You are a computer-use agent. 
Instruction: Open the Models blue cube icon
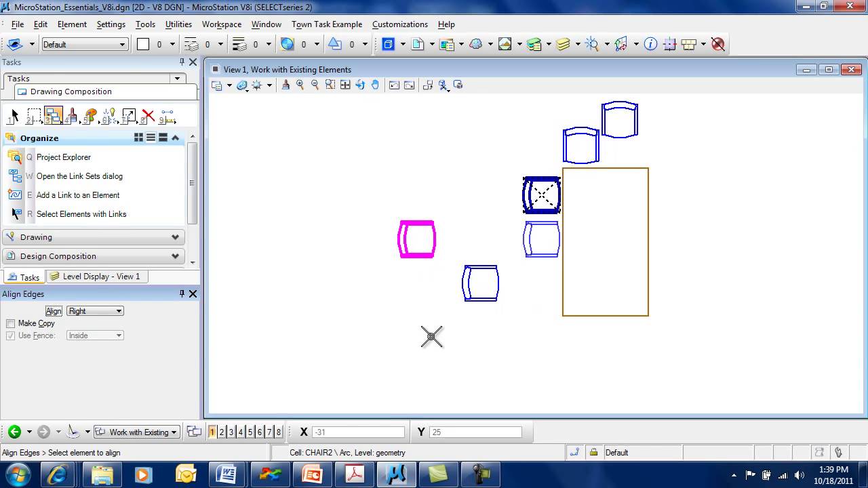tap(389, 44)
